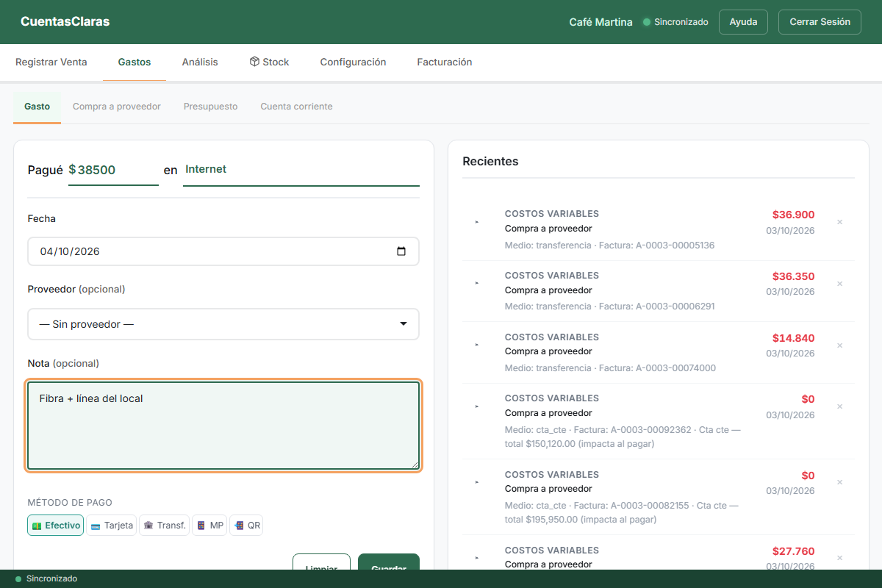Expand the $36.350 recent entry
Screen dimensions: 882x588
point(477,283)
